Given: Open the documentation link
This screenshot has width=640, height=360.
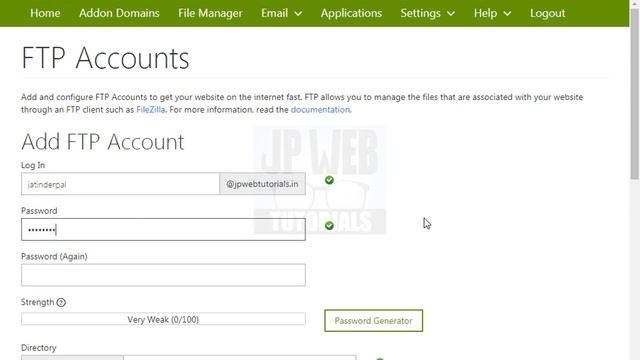Looking at the screenshot, I should click(320, 110).
